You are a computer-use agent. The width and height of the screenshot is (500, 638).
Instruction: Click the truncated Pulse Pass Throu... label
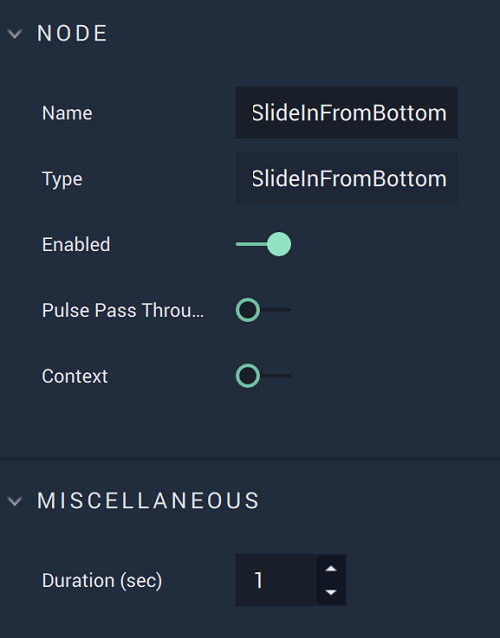click(x=123, y=310)
